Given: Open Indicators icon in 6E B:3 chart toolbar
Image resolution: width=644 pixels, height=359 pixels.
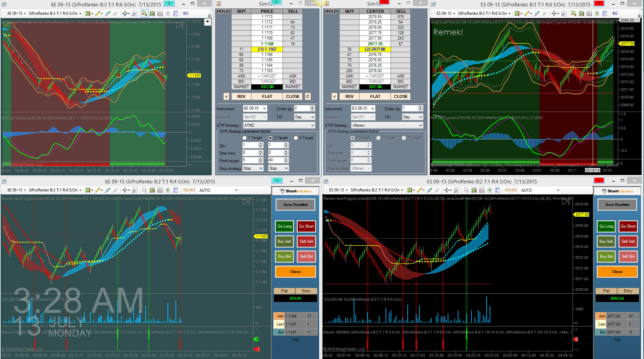Looking at the screenshot, I should pos(160,13).
